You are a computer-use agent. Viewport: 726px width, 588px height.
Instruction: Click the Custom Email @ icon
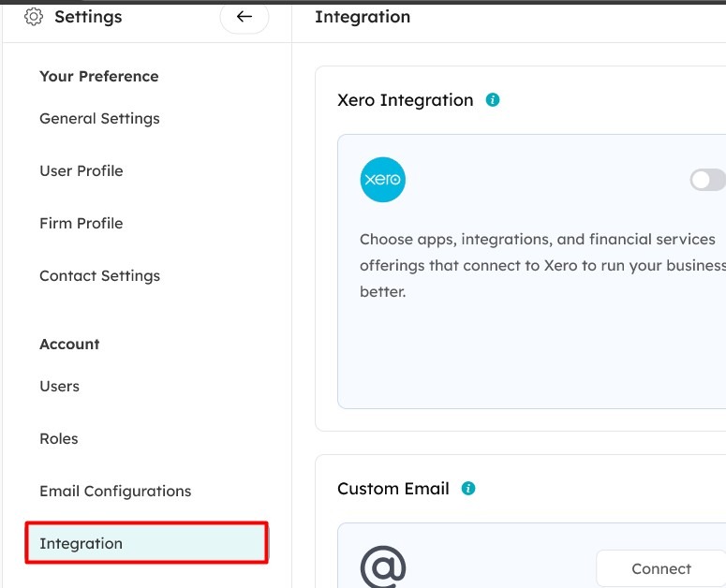click(383, 567)
